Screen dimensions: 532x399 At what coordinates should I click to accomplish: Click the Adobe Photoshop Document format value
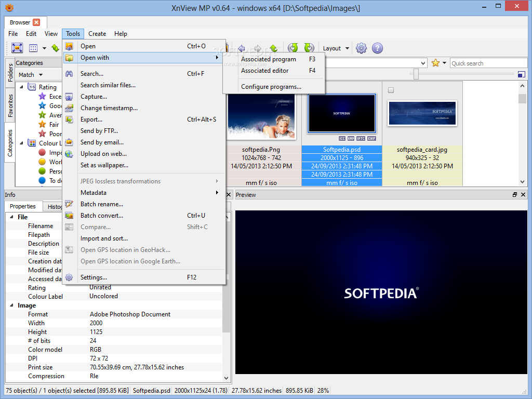[130, 314]
